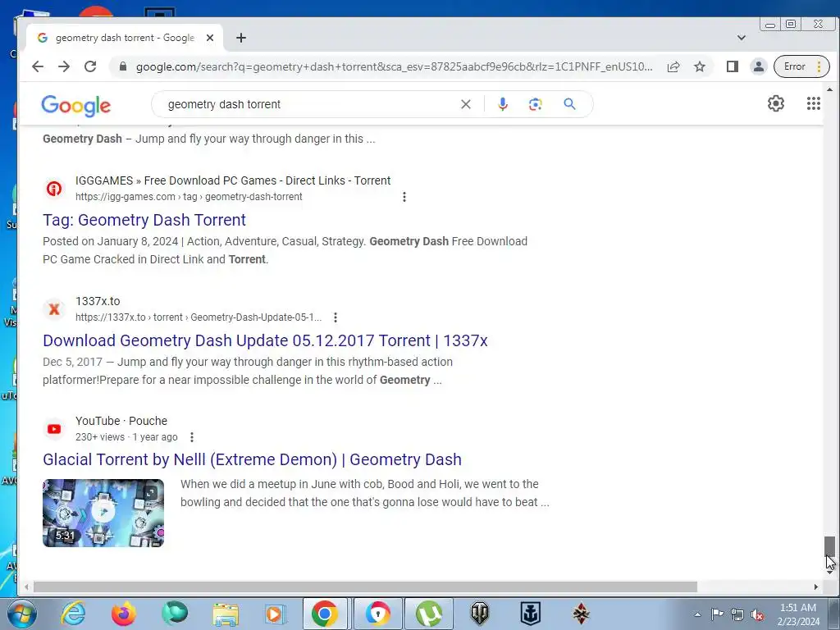Search by image with Google Lens
Viewport: 840px width, 630px height.
tap(535, 104)
